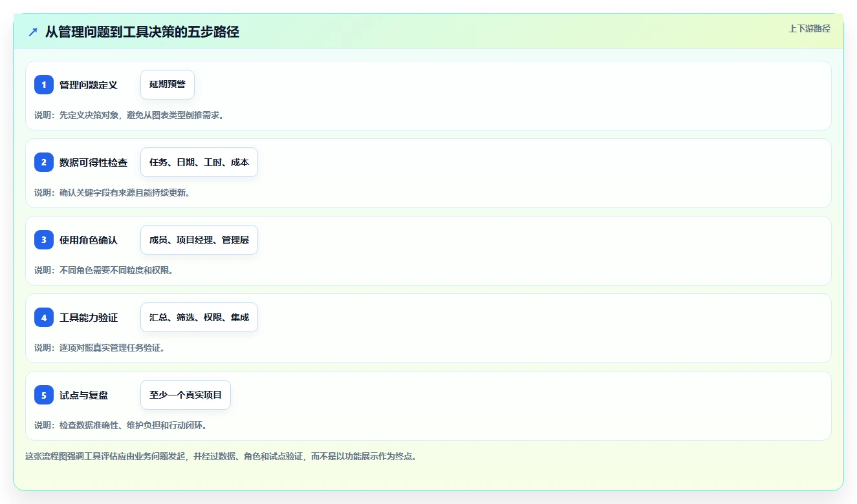Select the 汇总、筛选、权限、集成 chip
This screenshot has width=857, height=504.
(x=199, y=317)
